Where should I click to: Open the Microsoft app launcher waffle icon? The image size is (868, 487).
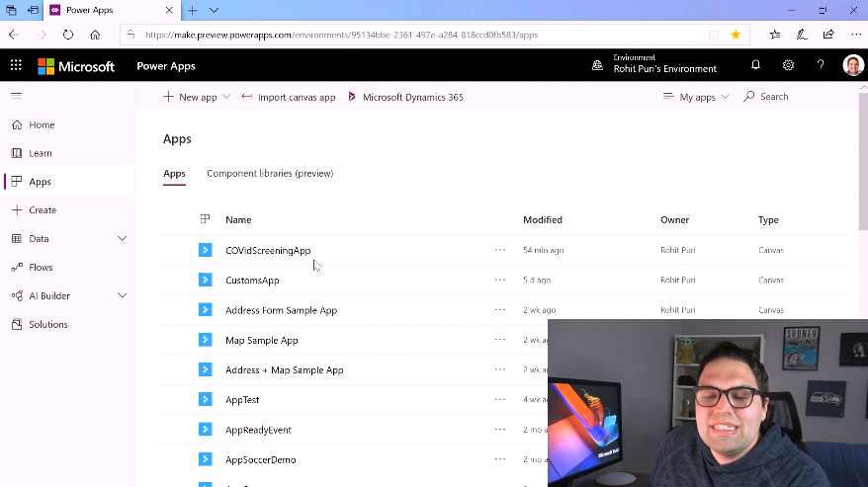point(16,65)
